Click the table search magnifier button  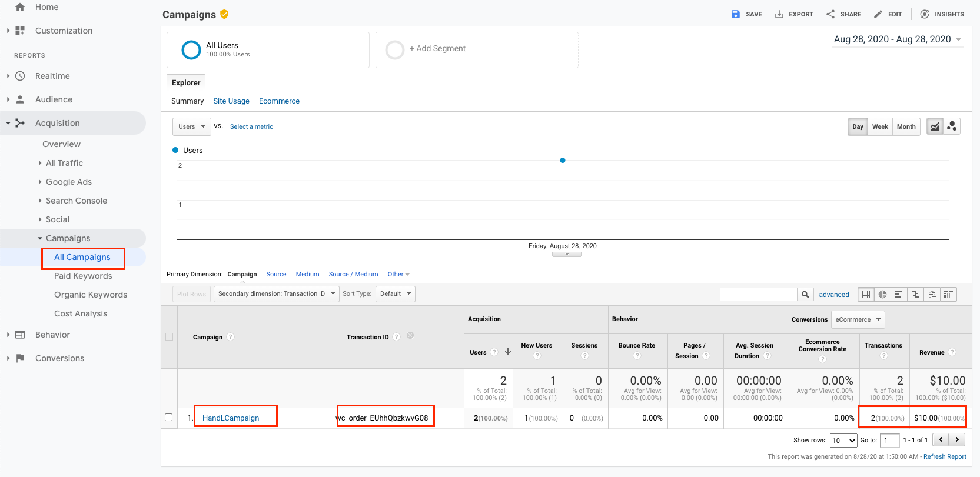(805, 295)
